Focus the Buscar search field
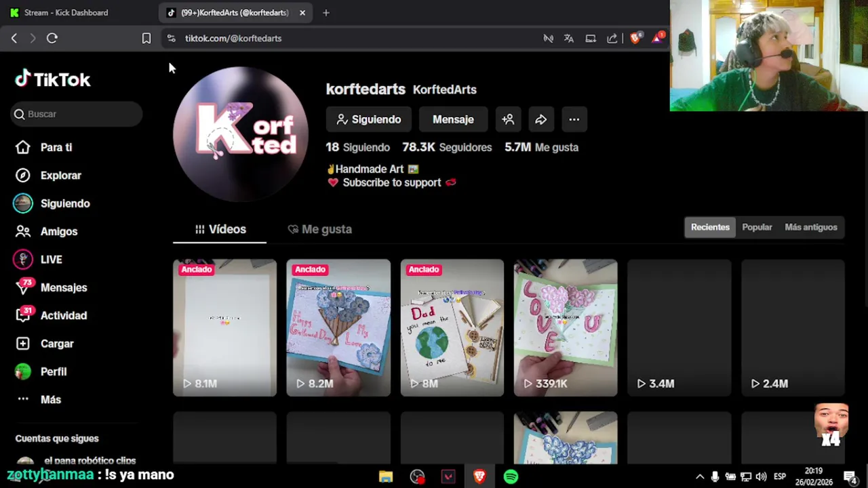The image size is (868, 488). click(x=77, y=114)
